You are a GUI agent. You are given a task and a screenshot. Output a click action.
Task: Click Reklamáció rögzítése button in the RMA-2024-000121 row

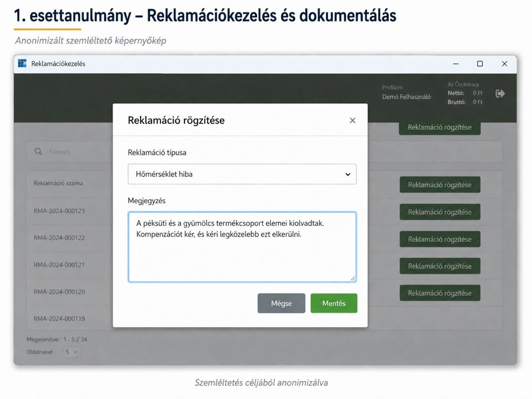coord(440,266)
